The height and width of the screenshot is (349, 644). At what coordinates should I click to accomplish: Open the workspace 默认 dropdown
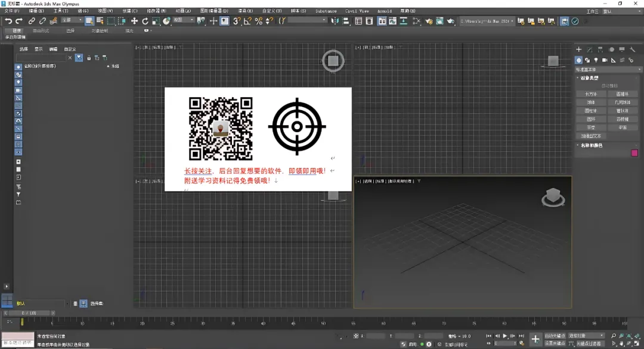tap(624, 11)
